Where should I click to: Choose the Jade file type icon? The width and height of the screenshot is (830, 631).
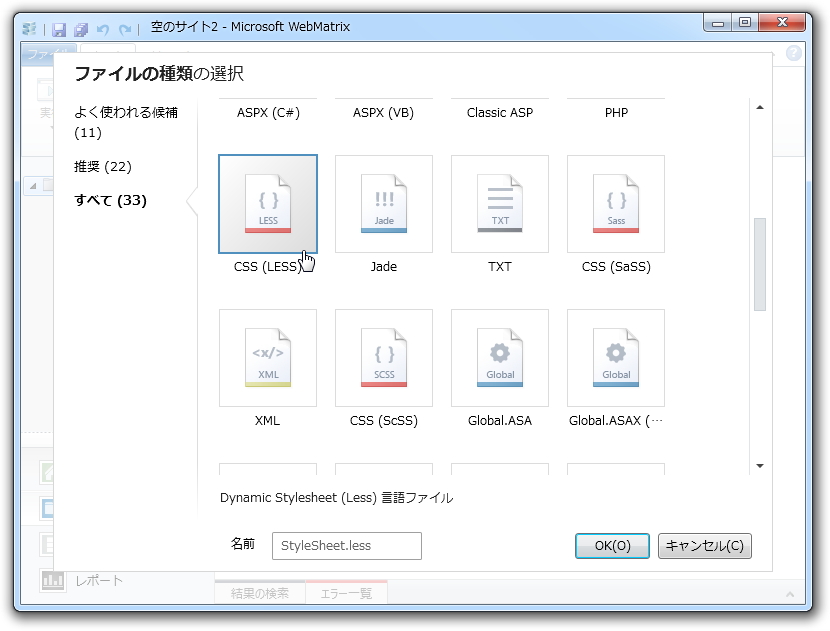[x=384, y=204]
